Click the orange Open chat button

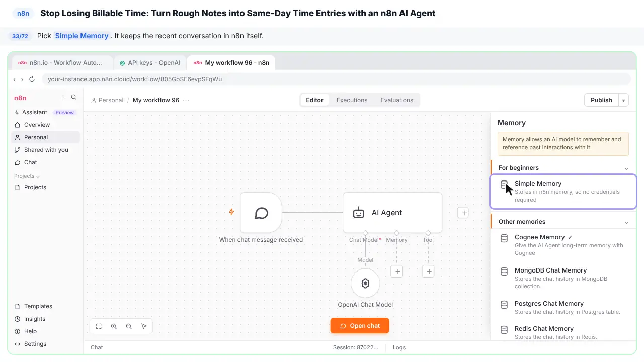(x=360, y=326)
